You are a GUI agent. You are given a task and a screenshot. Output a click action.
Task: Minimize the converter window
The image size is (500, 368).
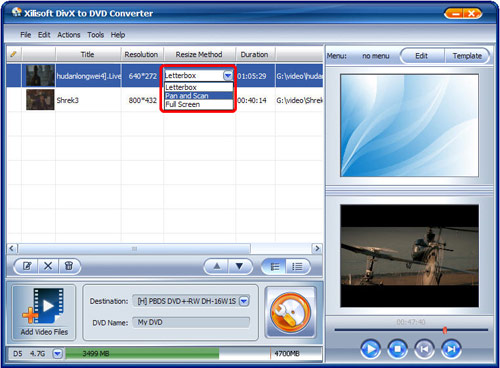pyautogui.click(x=455, y=14)
